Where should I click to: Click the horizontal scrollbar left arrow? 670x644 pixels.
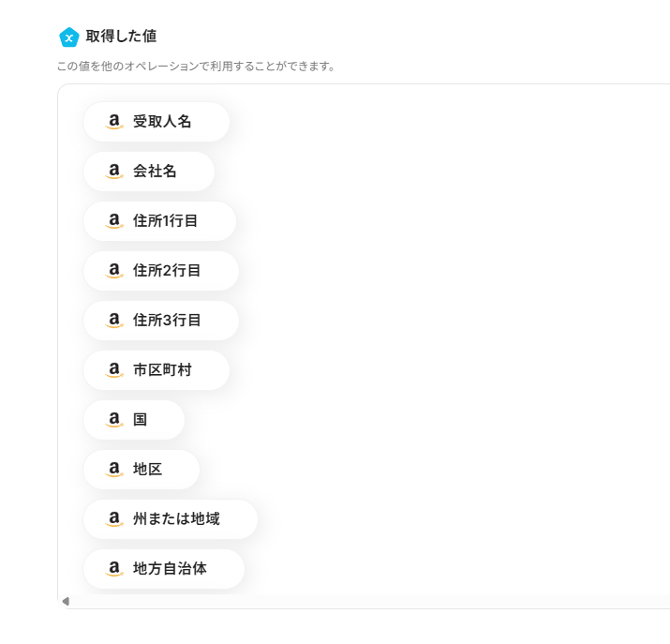coord(66,601)
